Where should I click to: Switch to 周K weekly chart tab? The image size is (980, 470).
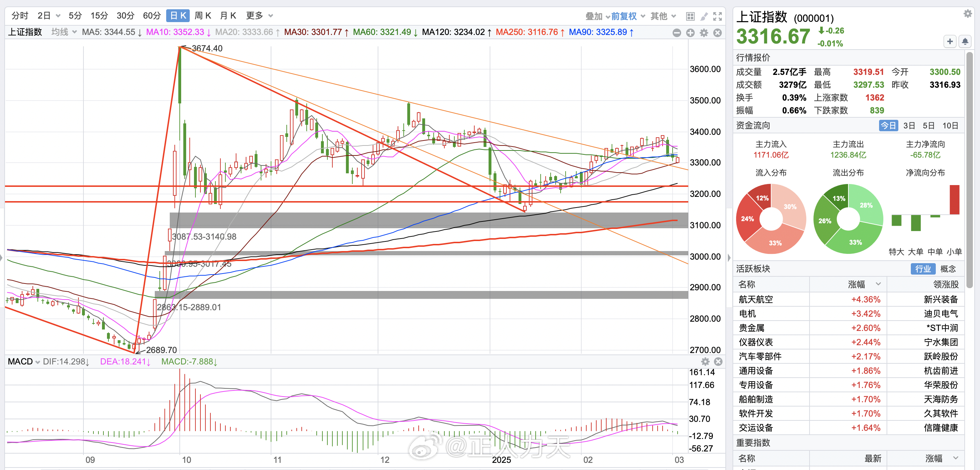[203, 16]
